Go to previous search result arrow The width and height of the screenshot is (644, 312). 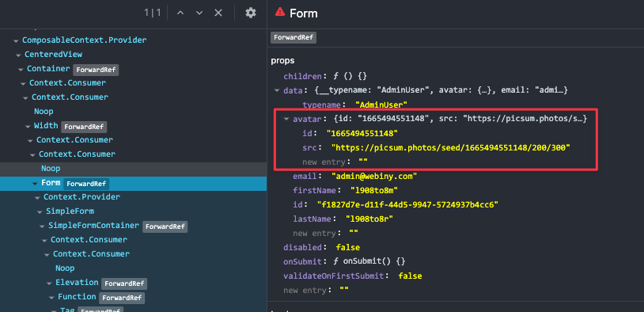point(180,13)
